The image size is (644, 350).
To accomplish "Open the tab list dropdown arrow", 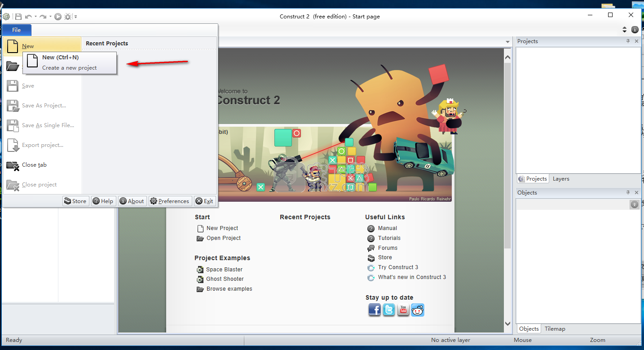I will [x=507, y=42].
